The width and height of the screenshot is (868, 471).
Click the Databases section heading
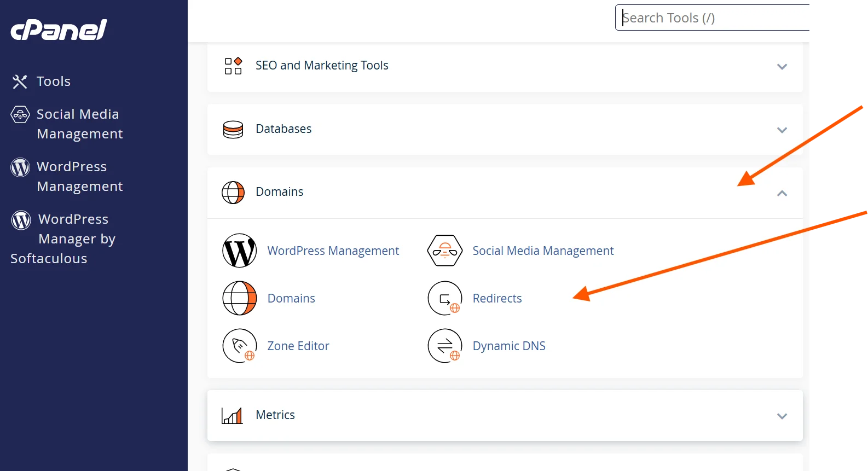283,129
